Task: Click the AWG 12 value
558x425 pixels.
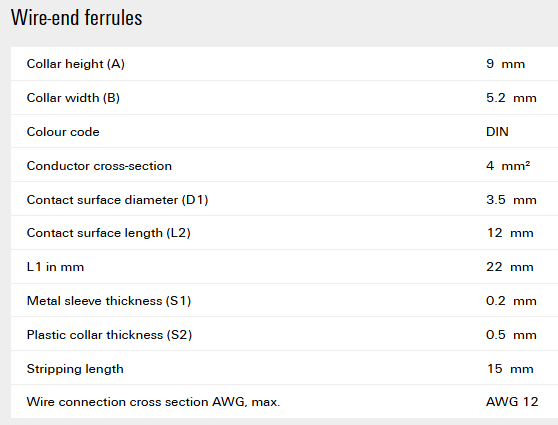Action: (x=512, y=402)
